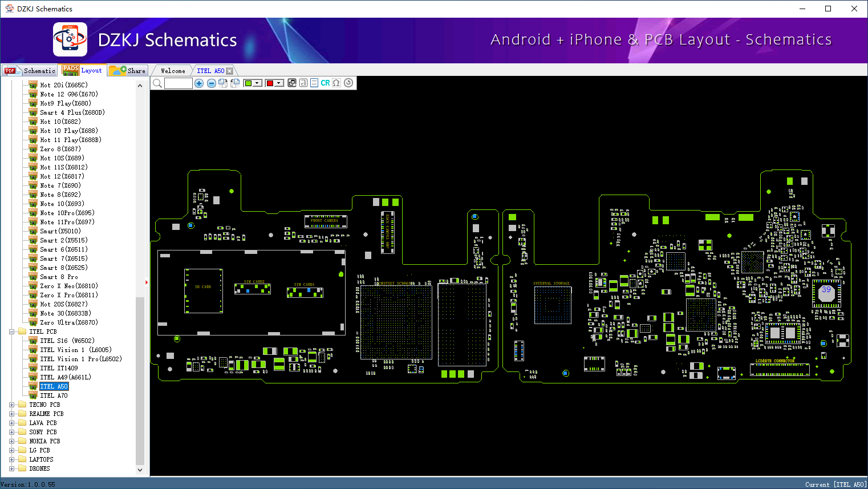Expand the LAPTOPS folder

(x=11, y=459)
